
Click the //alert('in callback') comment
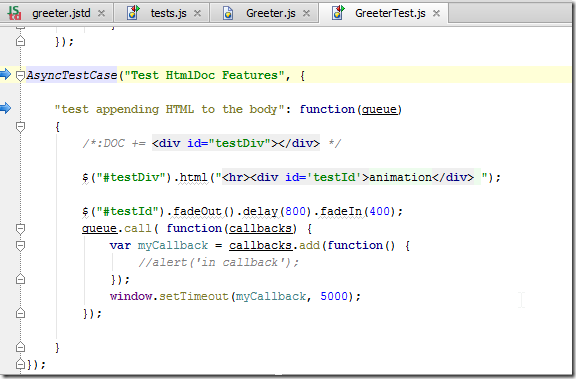(219, 262)
